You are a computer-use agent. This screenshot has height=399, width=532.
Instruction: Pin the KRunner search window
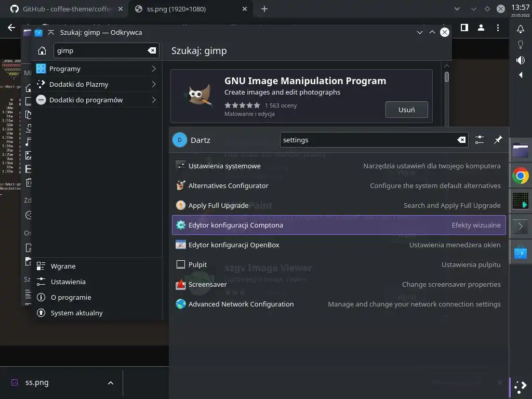pos(498,140)
